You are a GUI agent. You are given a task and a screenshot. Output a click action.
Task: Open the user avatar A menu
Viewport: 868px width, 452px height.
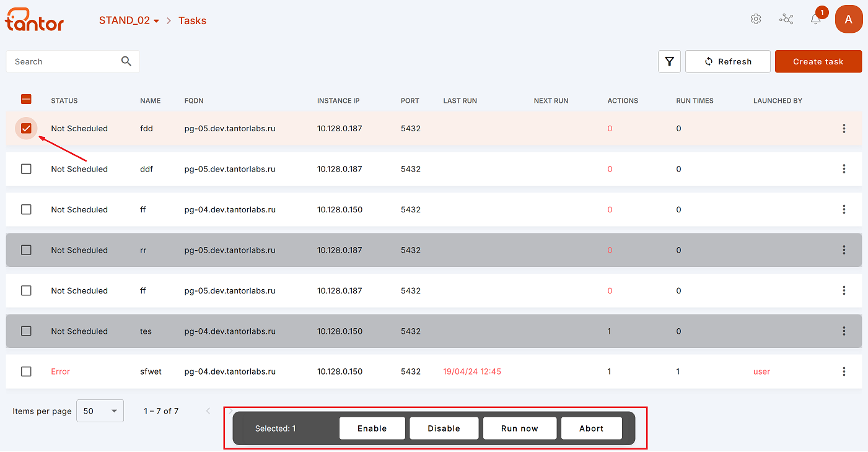click(849, 19)
